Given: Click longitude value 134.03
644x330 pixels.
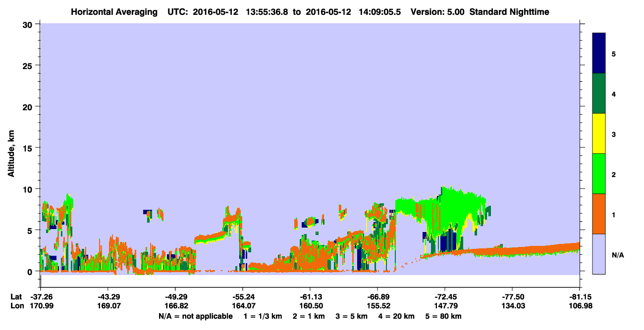Looking at the screenshot, I should pyautogui.click(x=512, y=306).
